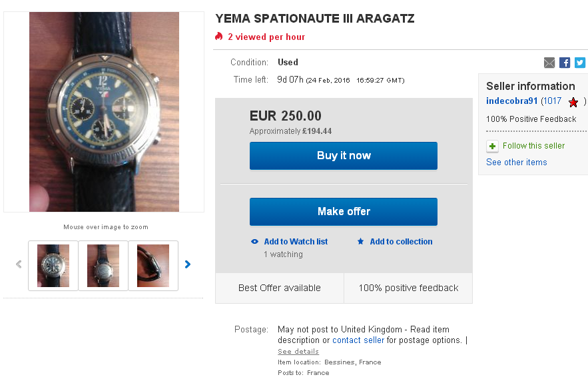Open seller profile indecobra91
Viewport: 588px width, 383px height.
tap(511, 101)
